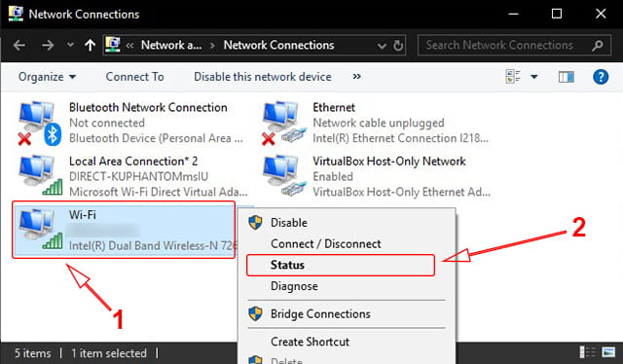Go back with the Back arrow
This screenshot has height=364, width=623.
[19, 46]
